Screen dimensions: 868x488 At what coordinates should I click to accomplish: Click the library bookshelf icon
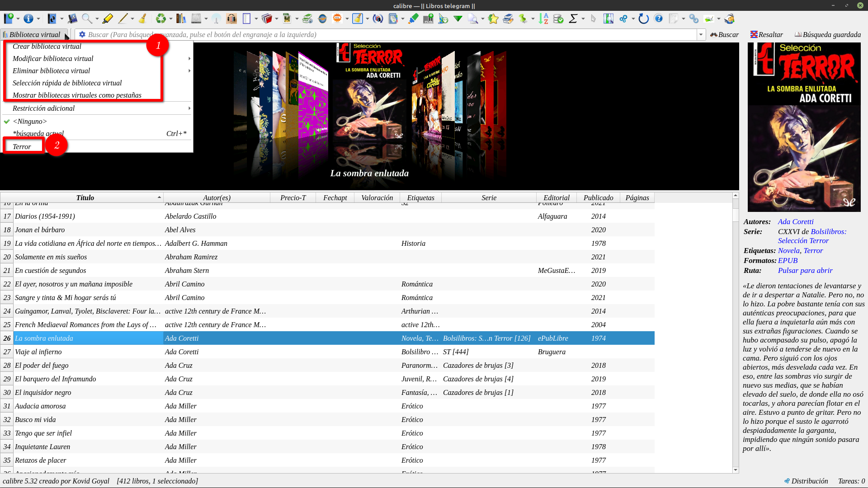(181, 19)
